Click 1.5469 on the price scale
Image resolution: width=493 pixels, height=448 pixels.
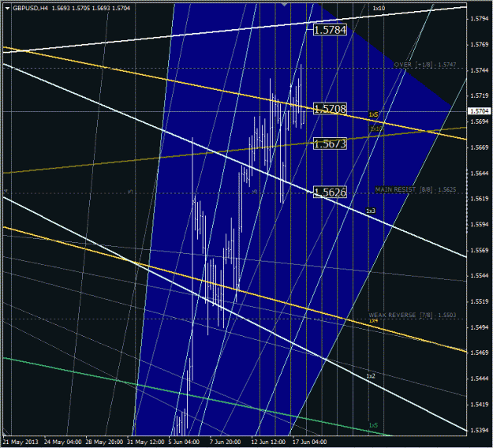pos(480,353)
